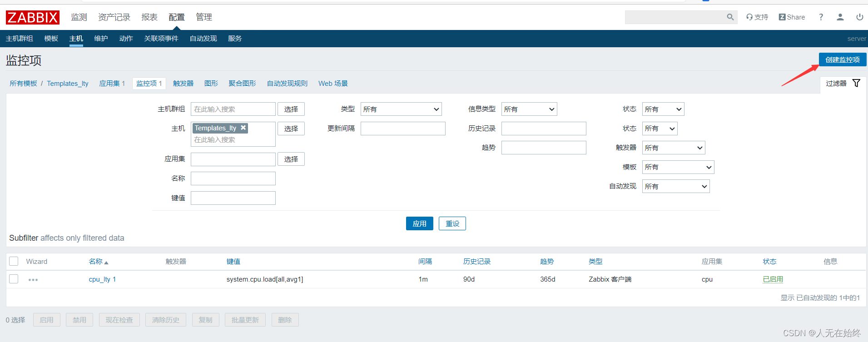868x342 pixels.
Task: Open the first 状态 dropdown
Action: point(663,109)
